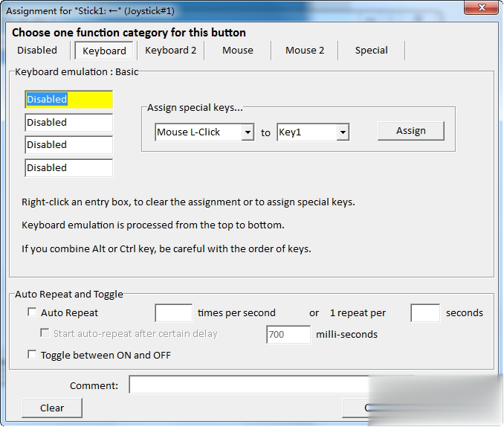Click the times per second field
Viewport: 504px width, 427px height.
click(x=173, y=313)
